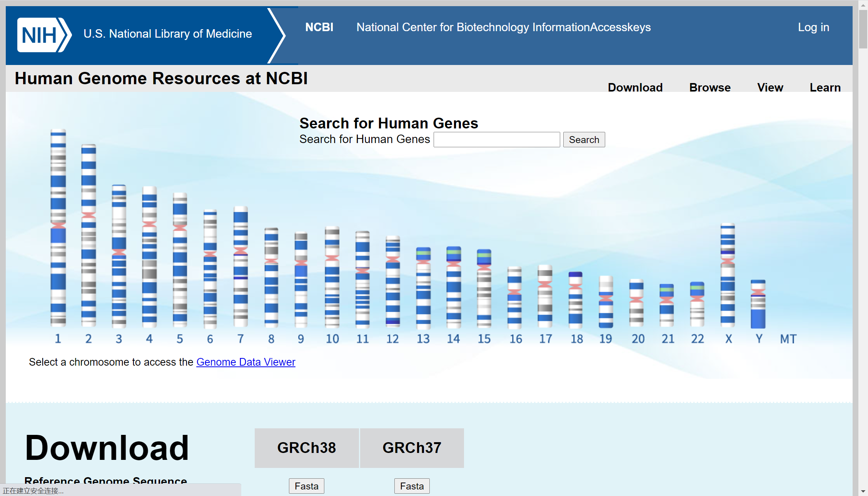Select chromosome 19 ideogram

click(x=606, y=301)
